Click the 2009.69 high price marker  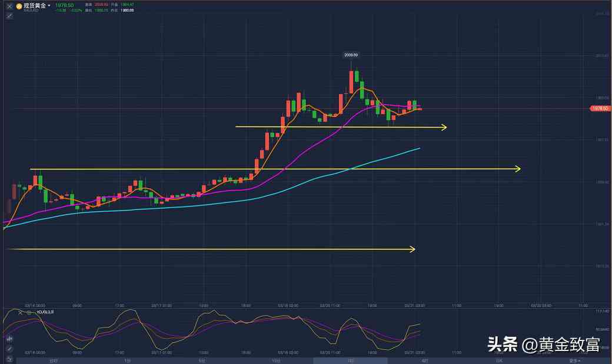coord(351,55)
